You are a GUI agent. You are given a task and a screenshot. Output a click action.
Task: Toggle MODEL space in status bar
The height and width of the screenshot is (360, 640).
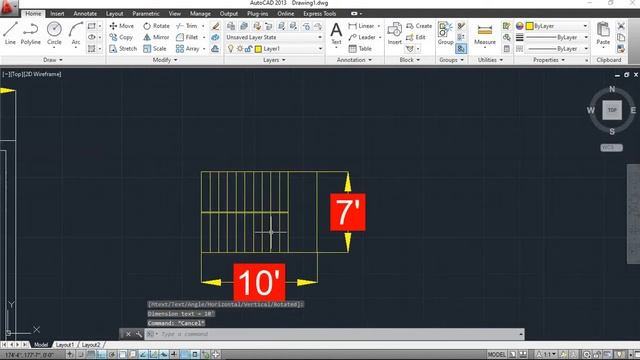[496, 354]
